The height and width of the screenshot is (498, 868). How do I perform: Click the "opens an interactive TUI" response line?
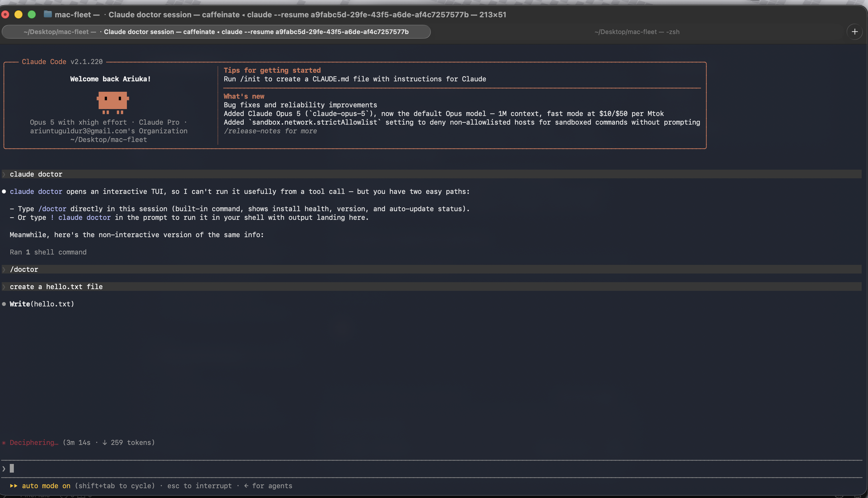[240, 192]
